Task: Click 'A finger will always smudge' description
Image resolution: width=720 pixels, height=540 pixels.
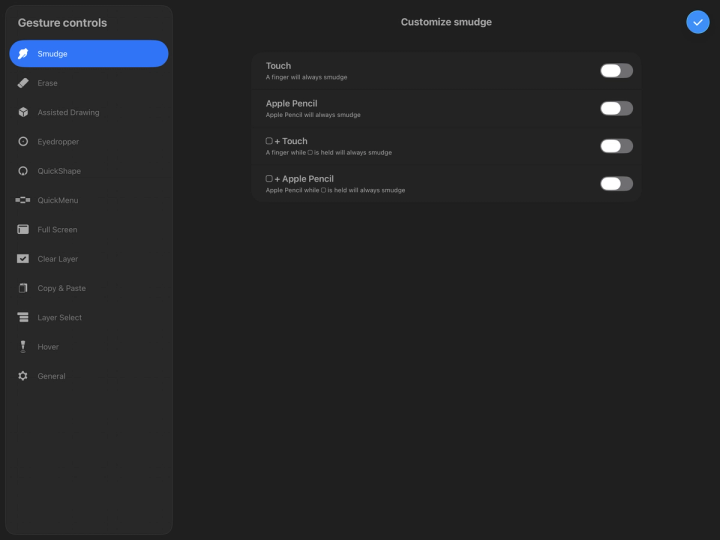Action: point(306,77)
